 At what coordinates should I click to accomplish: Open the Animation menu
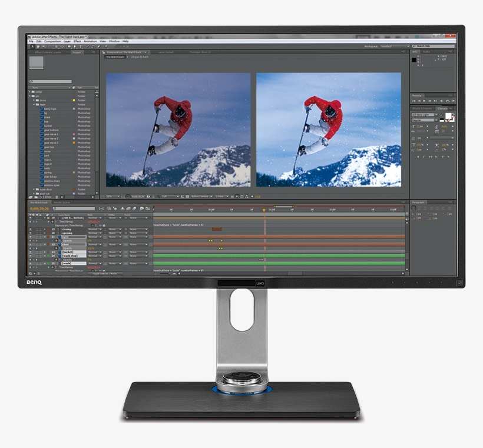pos(90,40)
